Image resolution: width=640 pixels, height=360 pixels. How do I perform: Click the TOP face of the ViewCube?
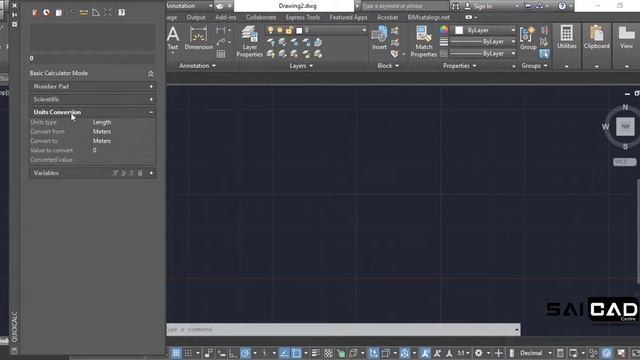[x=625, y=127]
